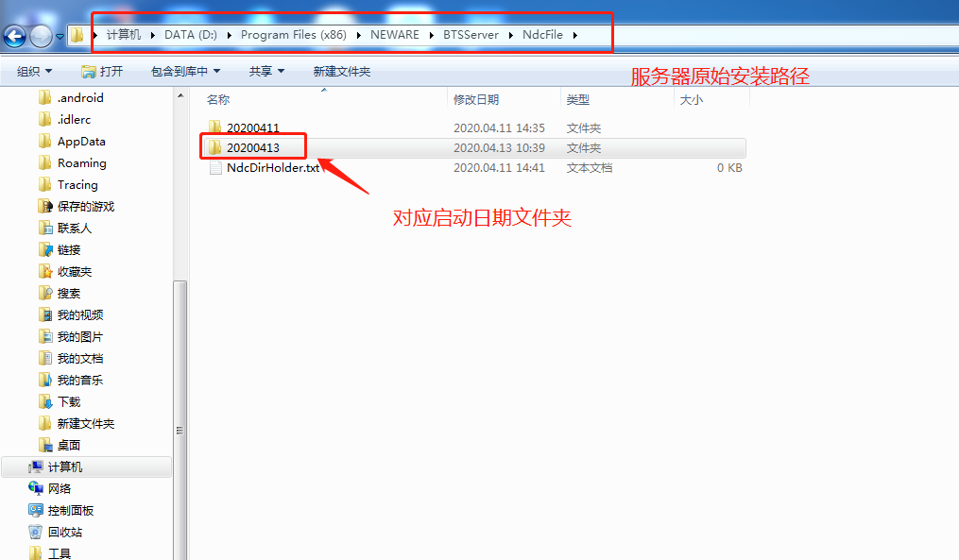Image resolution: width=959 pixels, height=560 pixels.
Task: Select .idlerc in the navigation tree
Action: tap(74, 120)
